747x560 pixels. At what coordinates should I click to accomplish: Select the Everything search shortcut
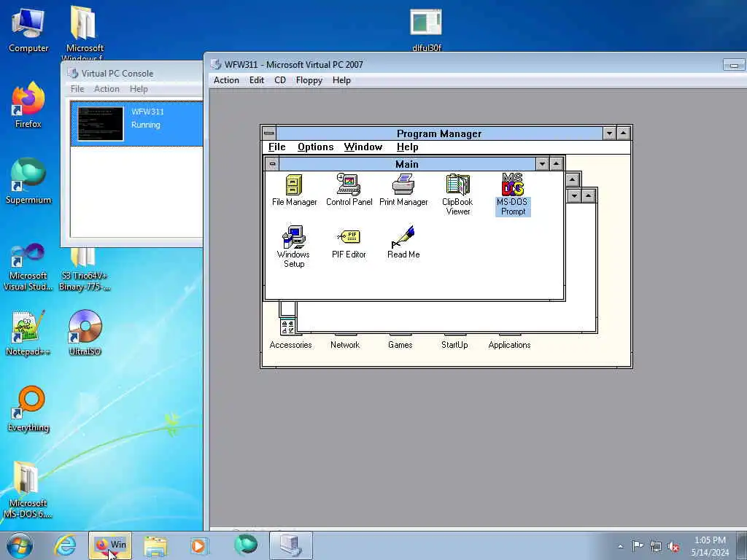28,408
